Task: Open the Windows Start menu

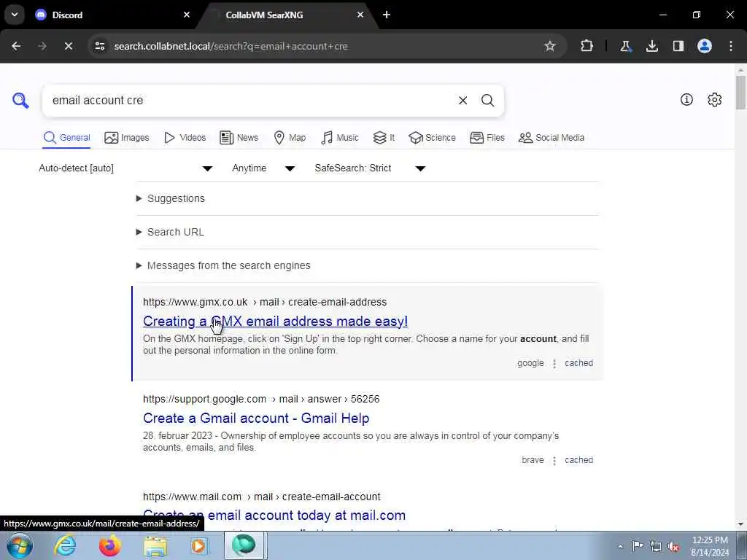Action: [19, 545]
